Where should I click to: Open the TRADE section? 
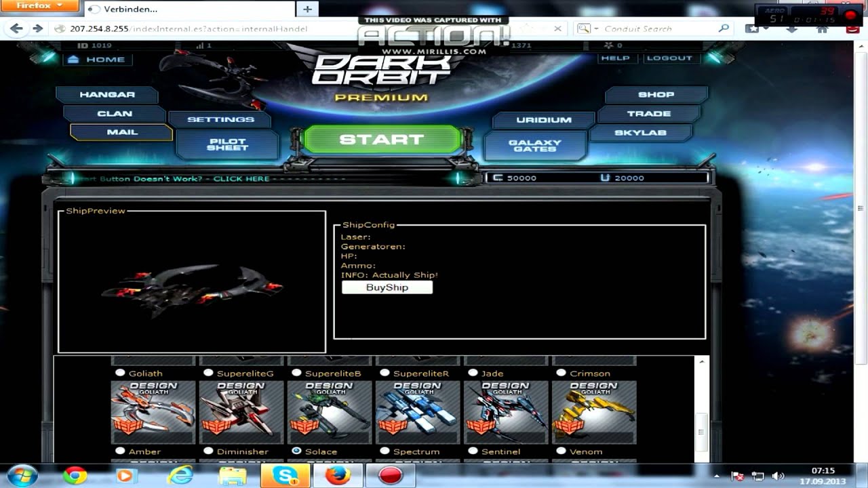pos(648,114)
